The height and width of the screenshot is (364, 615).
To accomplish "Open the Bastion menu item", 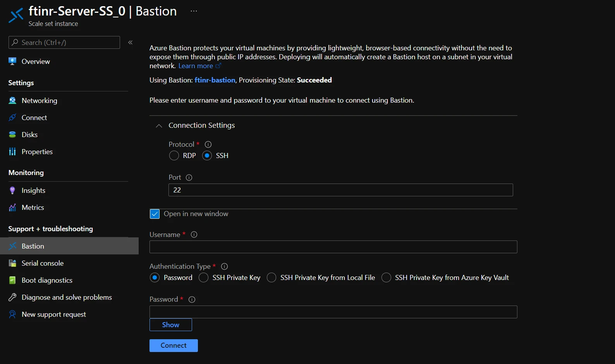I will pyautogui.click(x=69, y=246).
